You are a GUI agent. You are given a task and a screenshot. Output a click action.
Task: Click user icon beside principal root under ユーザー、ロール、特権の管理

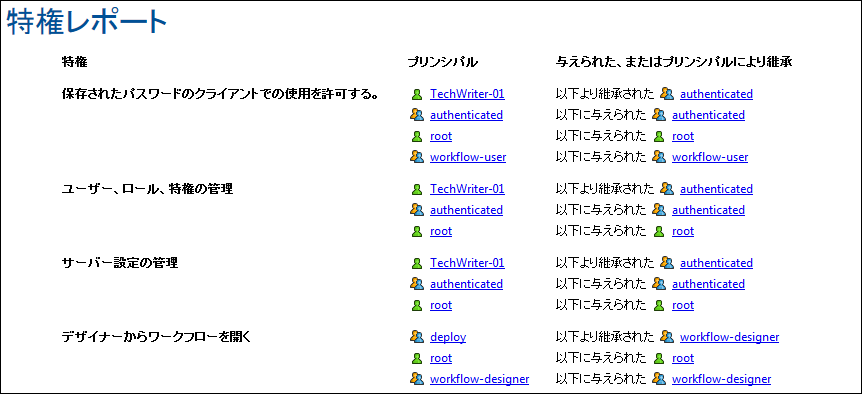[417, 231]
